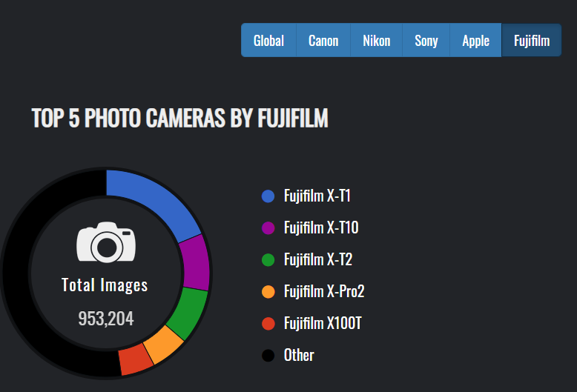
Task: Click the Fujifilm X-T10 legend label
Action: pos(321,227)
